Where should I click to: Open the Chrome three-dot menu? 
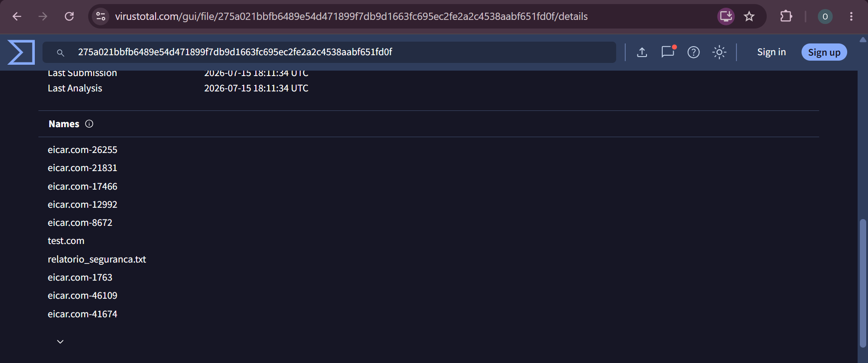[851, 16]
